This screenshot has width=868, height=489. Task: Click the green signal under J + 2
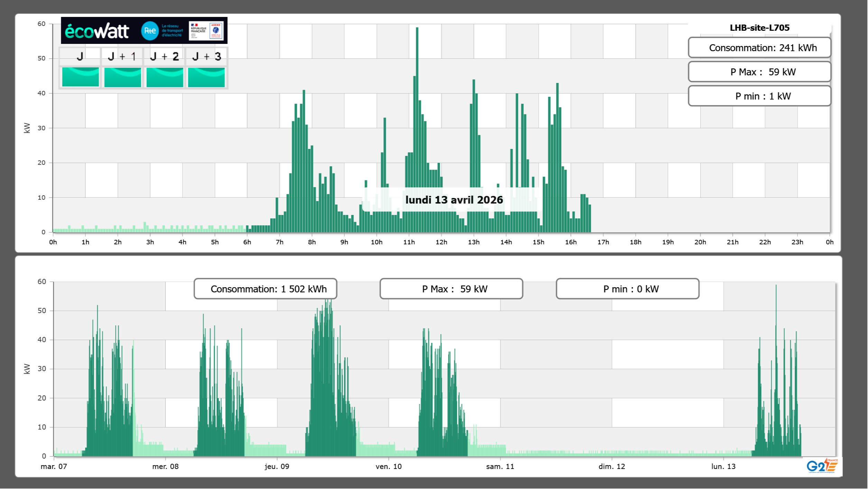165,77
